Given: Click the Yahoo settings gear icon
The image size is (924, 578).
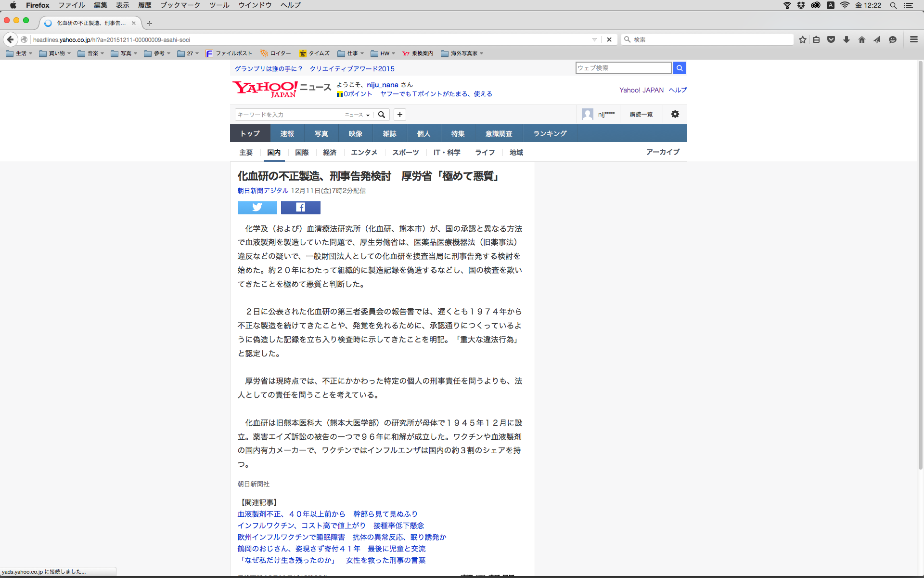Looking at the screenshot, I should coord(675,114).
